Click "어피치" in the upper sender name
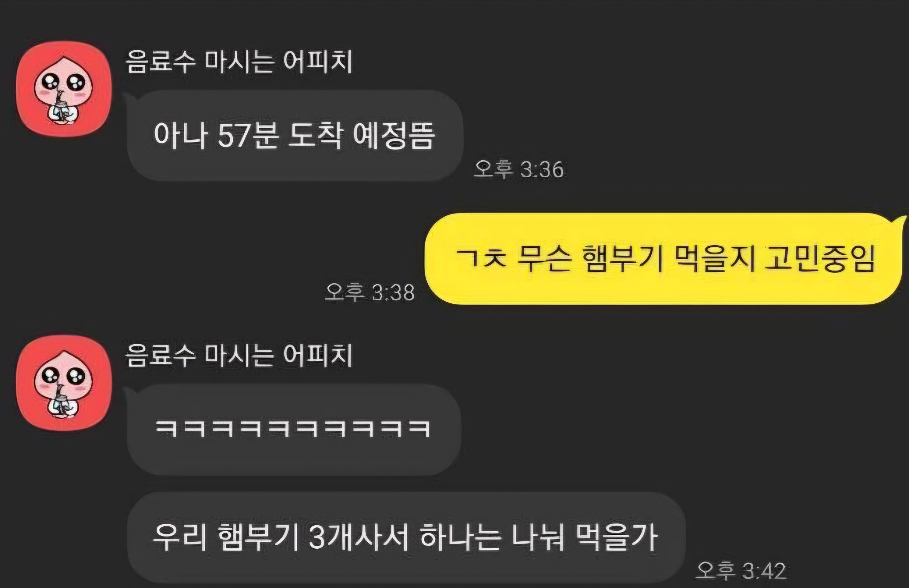This screenshot has width=909, height=588. 318,61
